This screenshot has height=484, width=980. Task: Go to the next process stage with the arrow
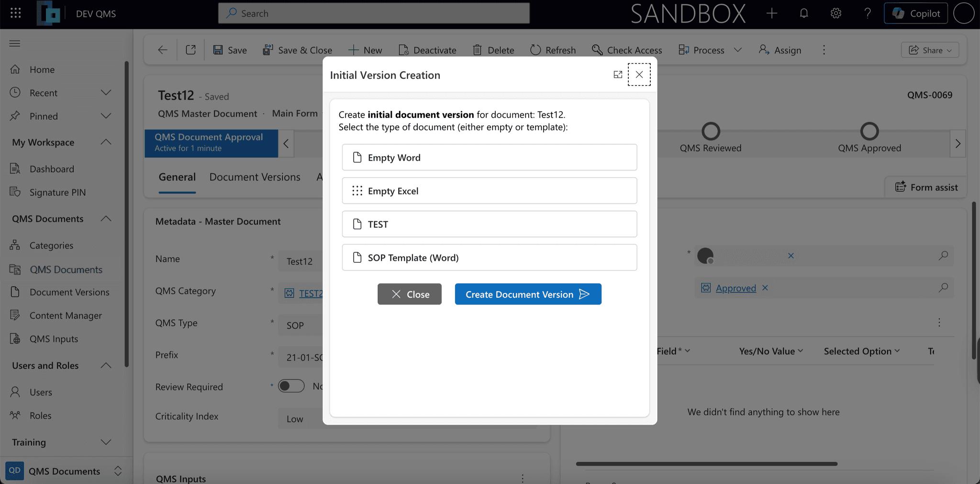coord(958,144)
